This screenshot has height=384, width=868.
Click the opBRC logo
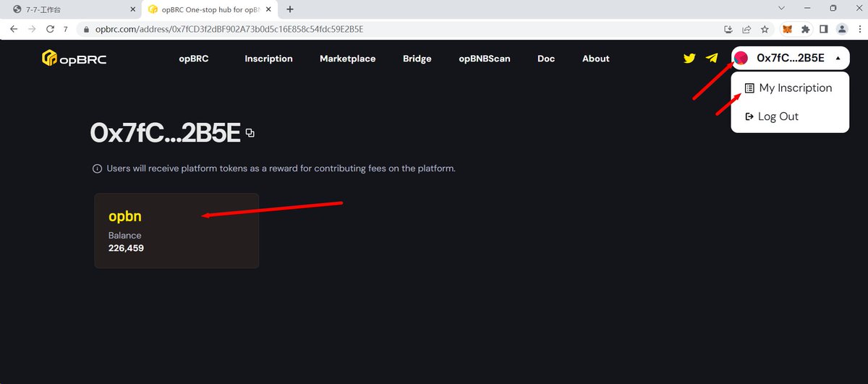point(74,59)
